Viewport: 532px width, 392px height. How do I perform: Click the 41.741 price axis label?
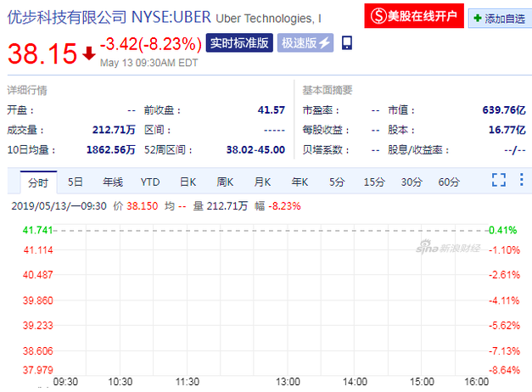(x=37, y=230)
